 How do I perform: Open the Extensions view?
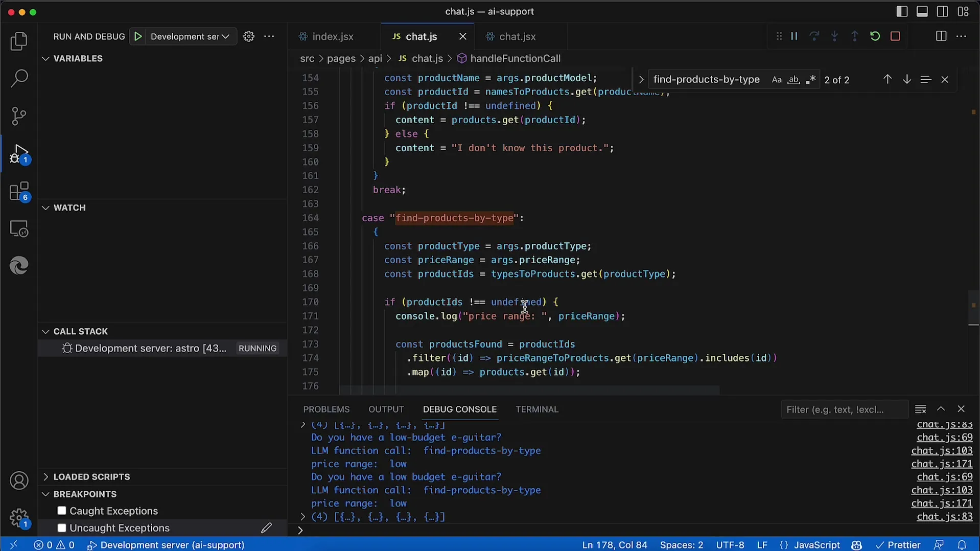[19, 192]
